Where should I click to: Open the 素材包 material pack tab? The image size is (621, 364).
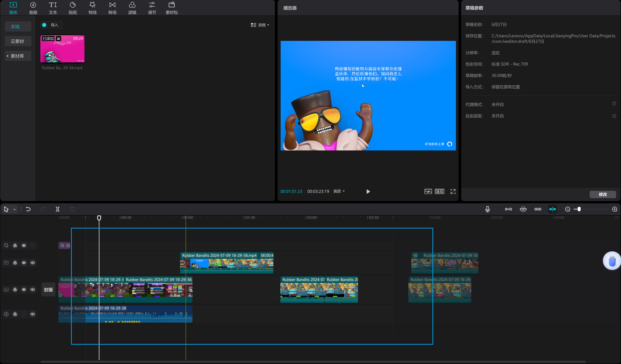click(x=172, y=8)
